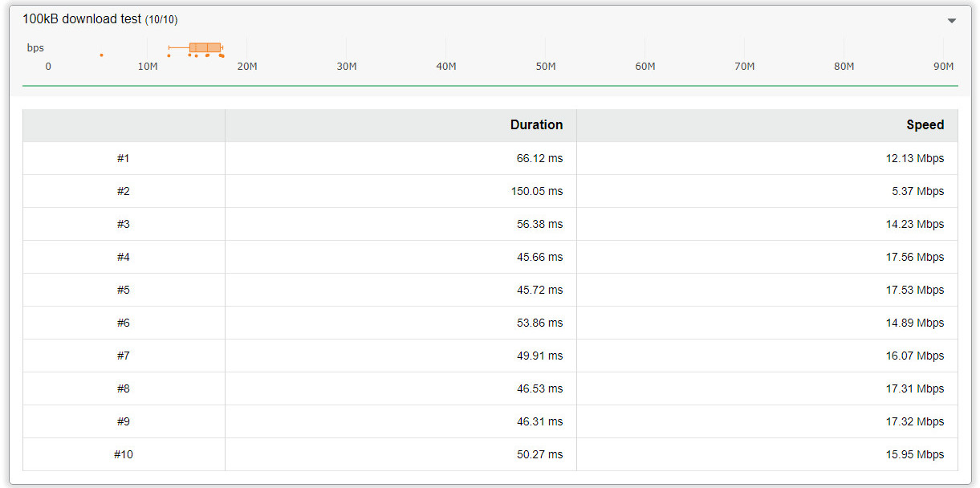The image size is (980, 488).
Task: Click speed value 16.07 Mbps
Action: click(x=915, y=356)
